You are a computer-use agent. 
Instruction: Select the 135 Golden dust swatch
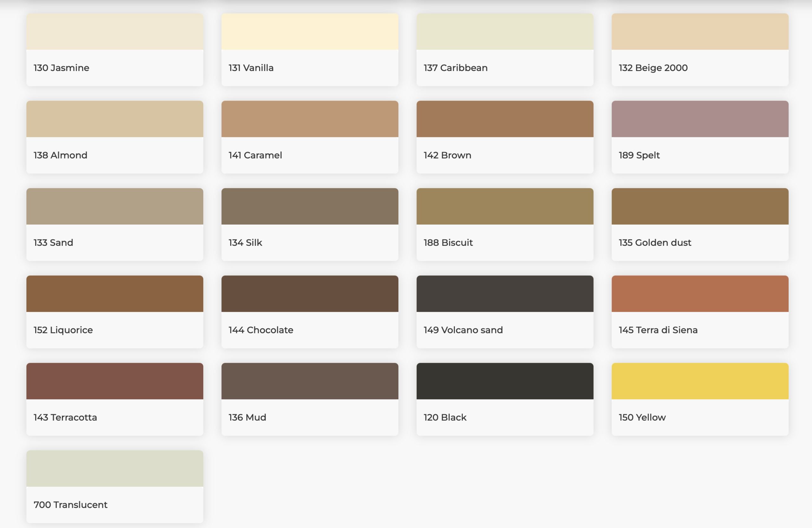point(700,206)
